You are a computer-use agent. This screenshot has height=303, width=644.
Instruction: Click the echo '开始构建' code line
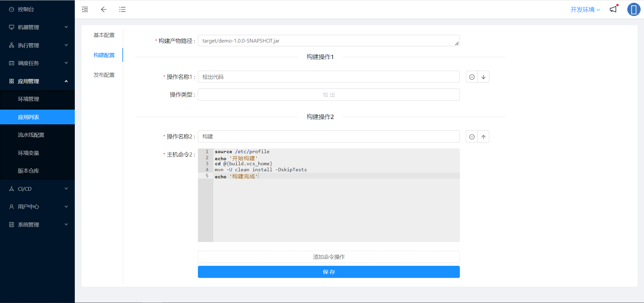[x=236, y=158]
